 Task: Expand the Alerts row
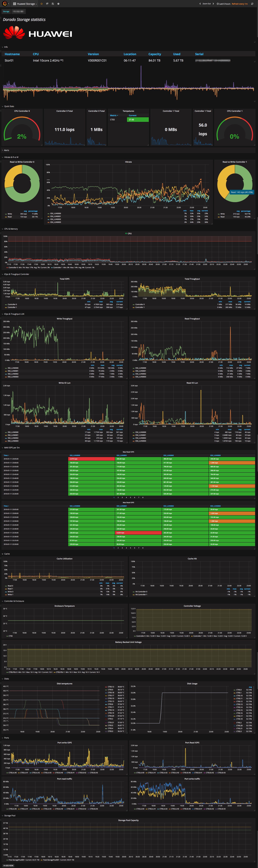5,150
